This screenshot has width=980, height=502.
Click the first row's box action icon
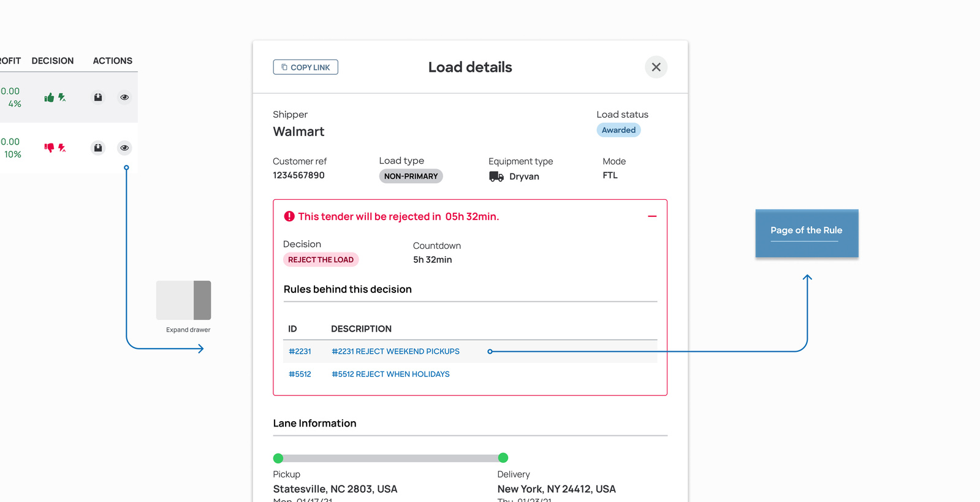[98, 97]
